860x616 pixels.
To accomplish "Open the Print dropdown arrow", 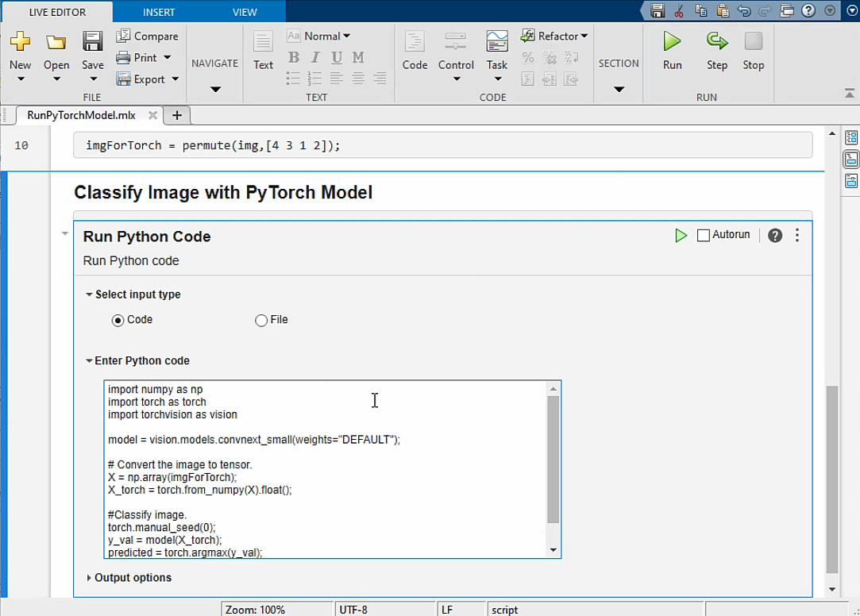I will pyautogui.click(x=168, y=57).
